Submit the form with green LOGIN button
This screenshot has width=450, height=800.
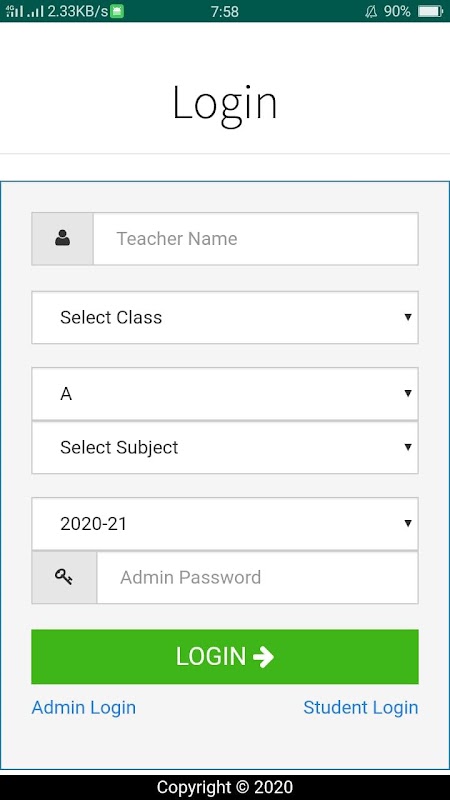click(x=225, y=657)
